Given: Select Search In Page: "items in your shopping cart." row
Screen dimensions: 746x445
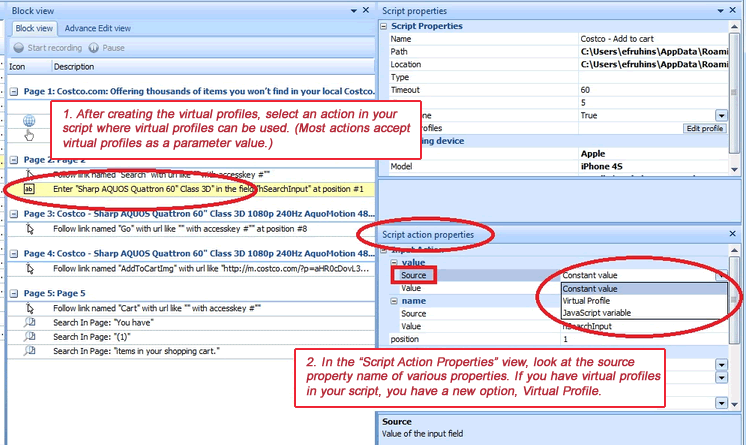Looking at the screenshot, I should coord(191,351).
